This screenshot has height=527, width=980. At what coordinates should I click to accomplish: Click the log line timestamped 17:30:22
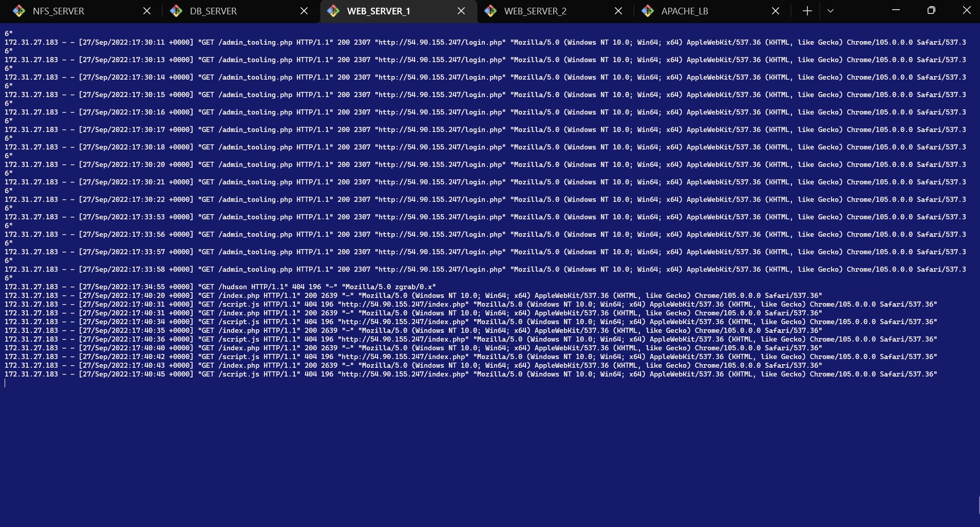(x=485, y=204)
